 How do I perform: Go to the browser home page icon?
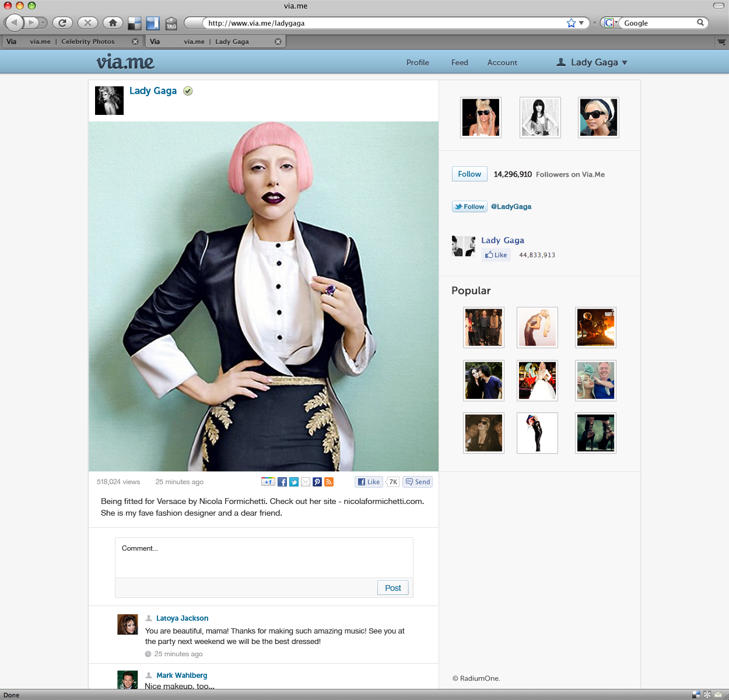point(113,23)
